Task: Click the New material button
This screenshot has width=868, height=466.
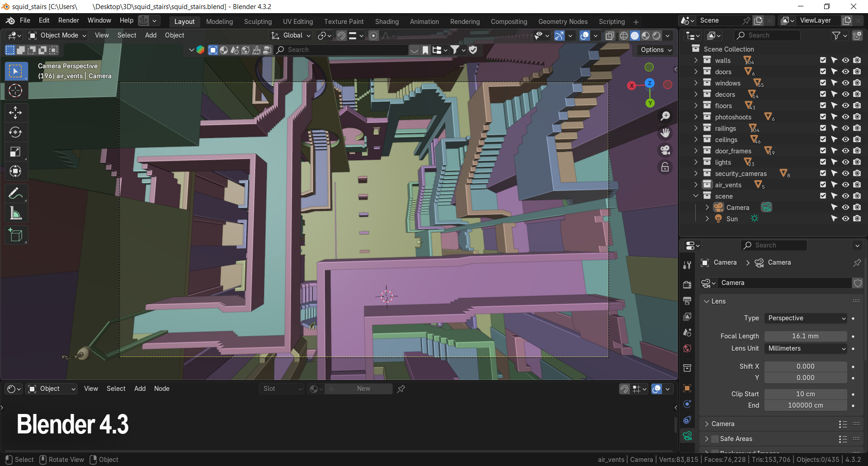Action: tap(363, 389)
